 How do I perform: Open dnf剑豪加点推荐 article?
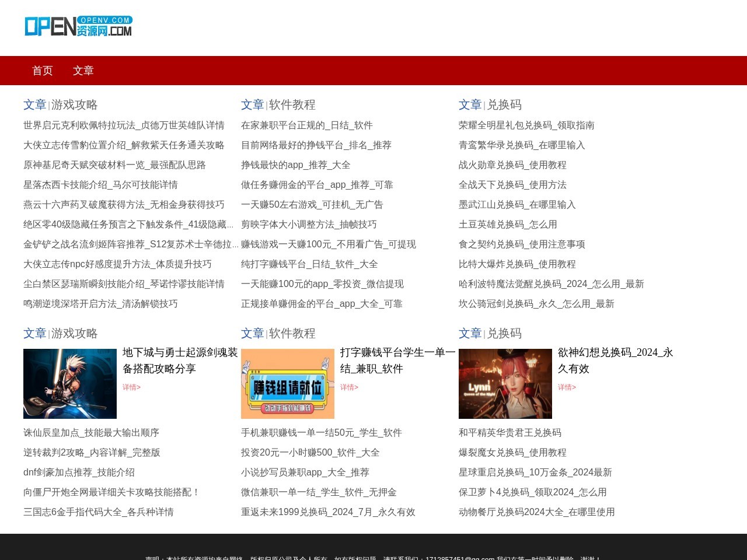tap(79, 473)
